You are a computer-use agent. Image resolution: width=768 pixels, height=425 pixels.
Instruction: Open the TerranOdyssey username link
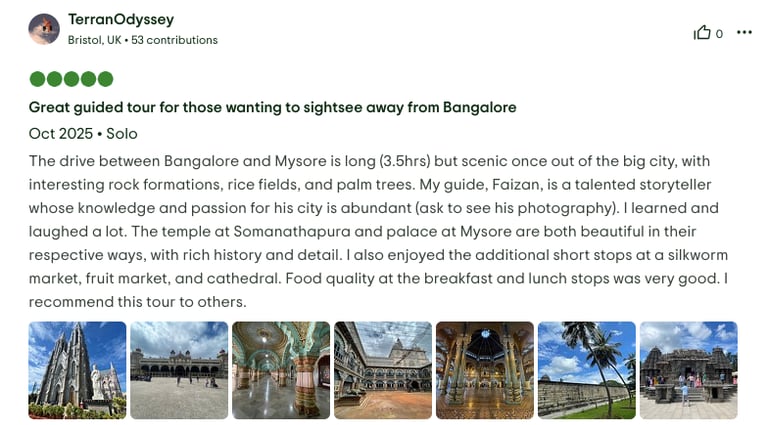[x=121, y=19]
